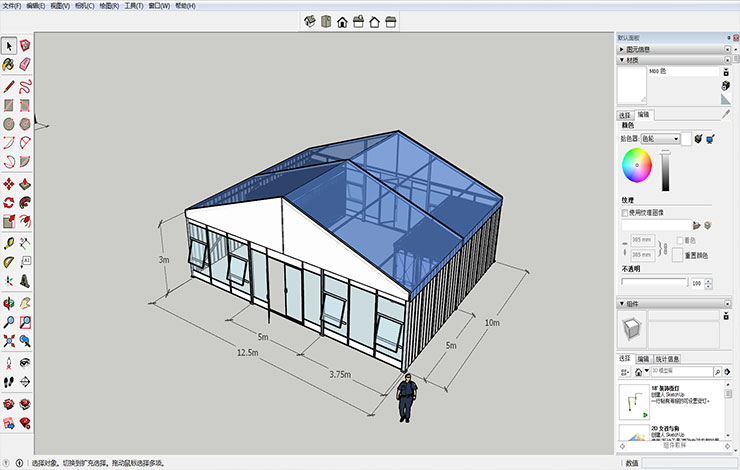This screenshot has height=470, width=740.
Task: Switch to the 统计信息 tab
Action: click(x=667, y=359)
